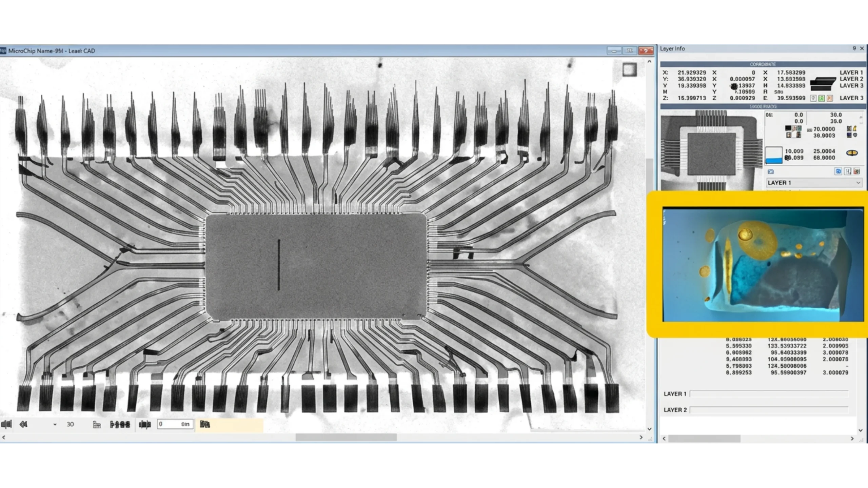Click the waveform icon before the input field
The width and height of the screenshot is (868, 488).
point(145,424)
